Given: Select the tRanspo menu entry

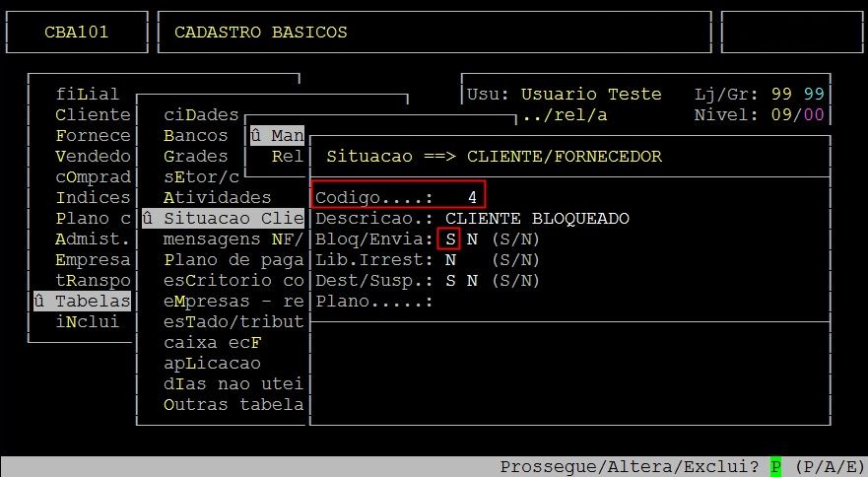Looking at the screenshot, I should (93, 280).
